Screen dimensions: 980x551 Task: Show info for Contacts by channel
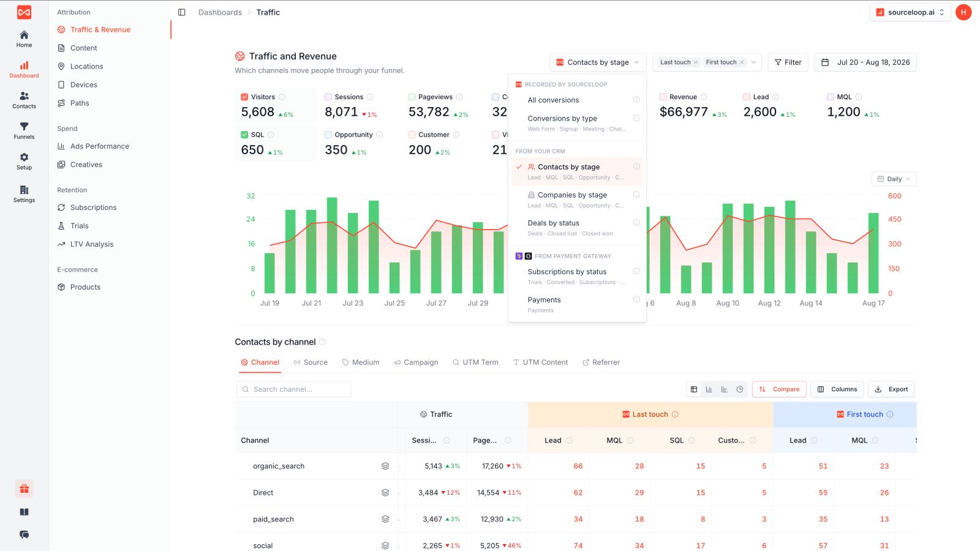coord(322,342)
